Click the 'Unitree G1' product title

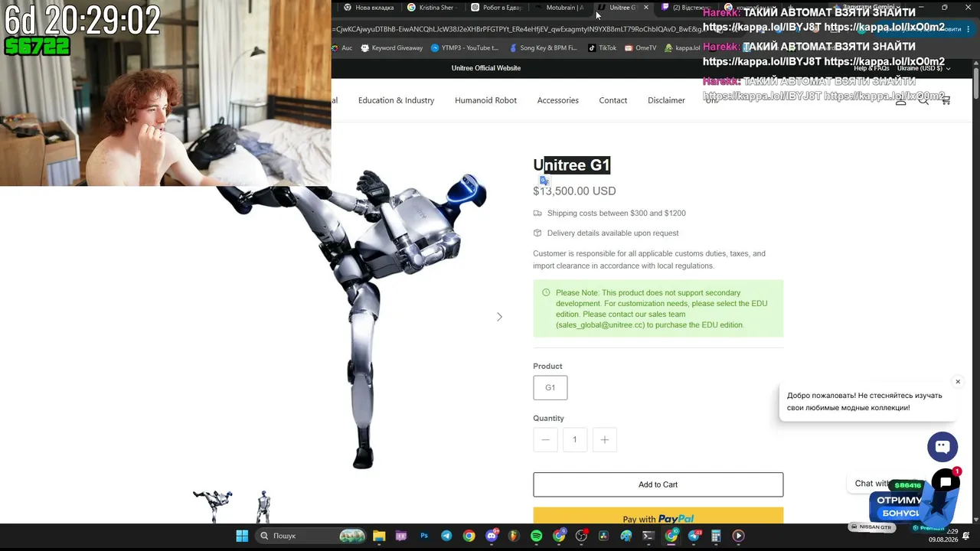571,165
